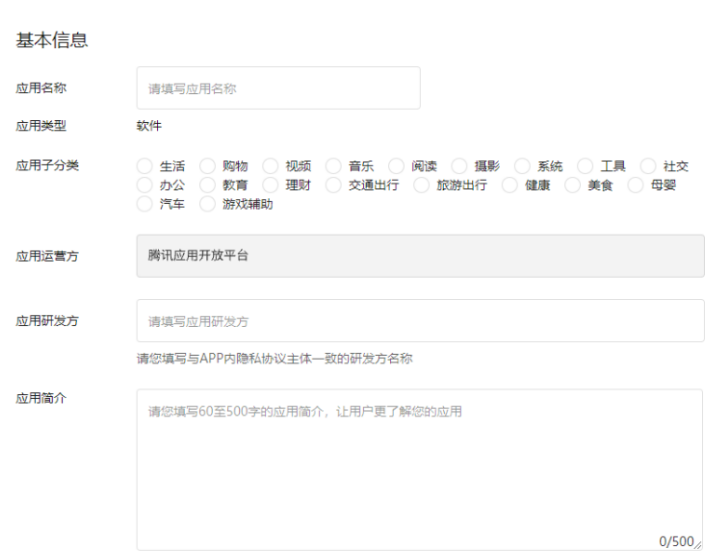The height and width of the screenshot is (554, 727).
Task: Choose 视频 as app subcategory
Action: [271, 166]
